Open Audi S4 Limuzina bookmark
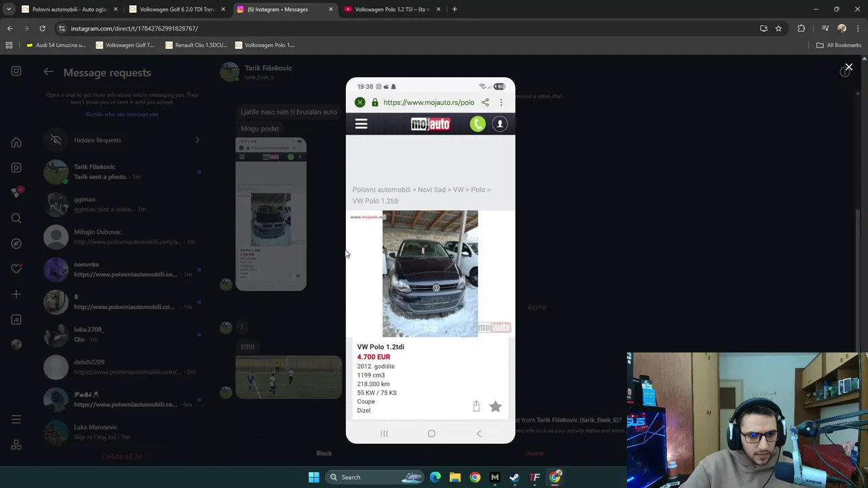Viewport: 868px width, 488px height. [x=56, y=45]
